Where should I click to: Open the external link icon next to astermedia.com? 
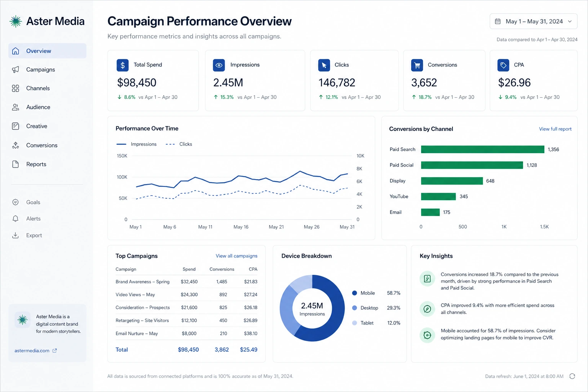(55, 351)
